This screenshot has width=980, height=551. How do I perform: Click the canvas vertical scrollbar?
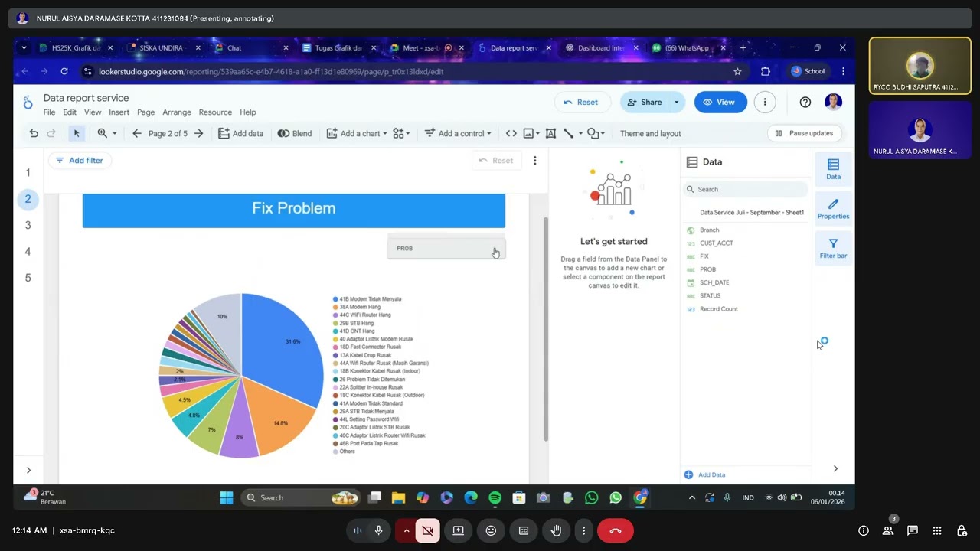pyautogui.click(x=546, y=329)
